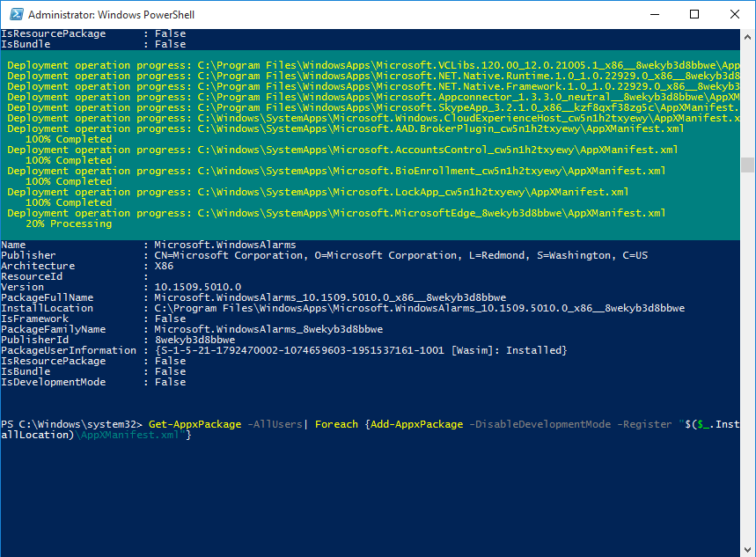Click the CloudExperienceHost deployment progress line
The image size is (756, 557).
[x=374, y=118]
